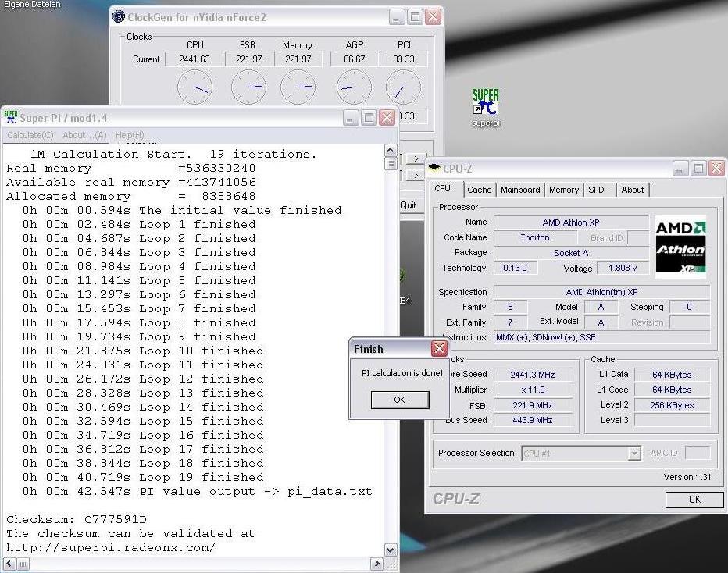
Task: Switch to the Memory tab in CPU-Z
Action: click(x=564, y=190)
